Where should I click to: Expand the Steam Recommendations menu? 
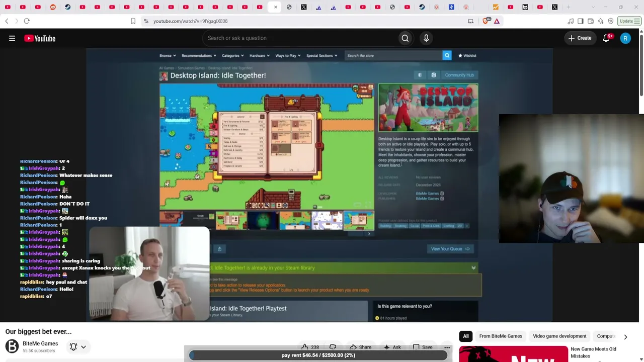(199, 56)
